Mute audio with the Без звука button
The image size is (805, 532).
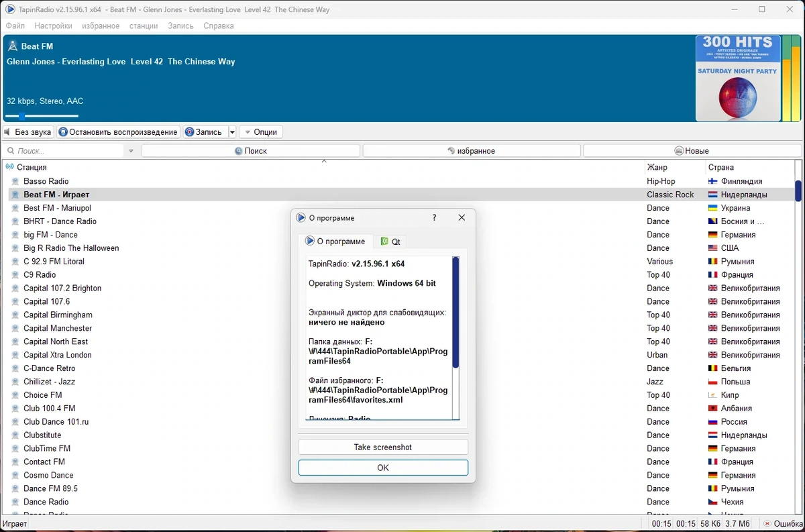tap(28, 132)
